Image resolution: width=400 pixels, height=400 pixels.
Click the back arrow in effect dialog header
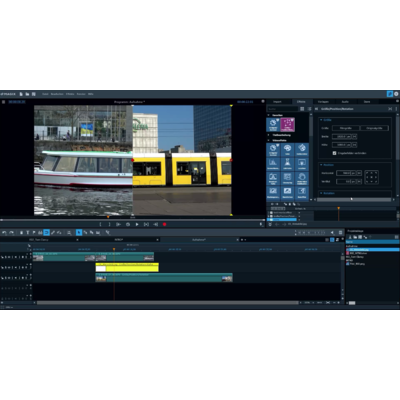[x=316, y=109]
